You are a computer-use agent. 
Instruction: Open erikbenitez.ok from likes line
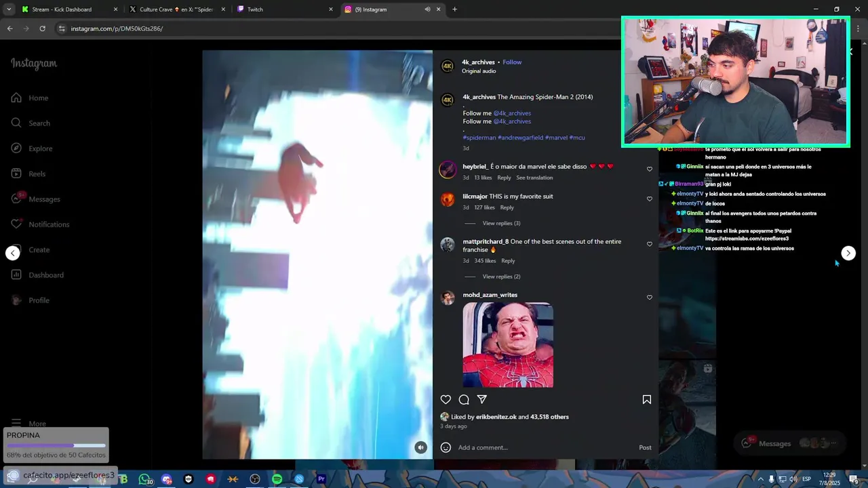pyautogui.click(x=496, y=417)
